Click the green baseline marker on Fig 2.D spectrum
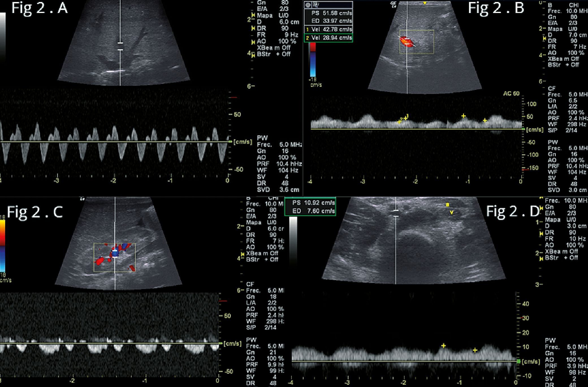Screen dimensions: 588x387 pos(518,361)
